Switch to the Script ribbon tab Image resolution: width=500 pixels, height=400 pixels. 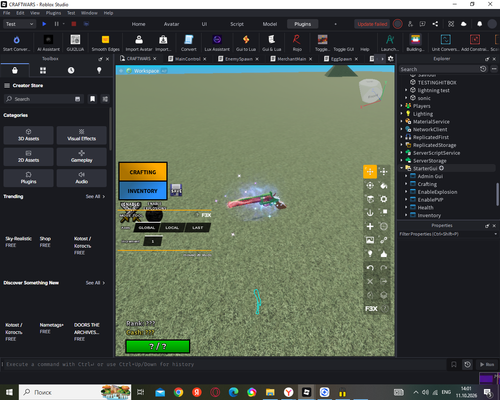[237, 24]
